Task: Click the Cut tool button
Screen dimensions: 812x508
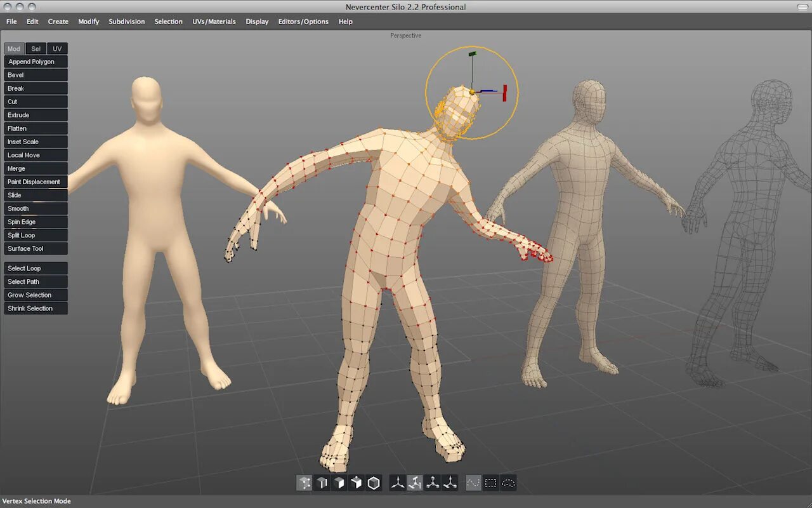Action: pos(36,102)
